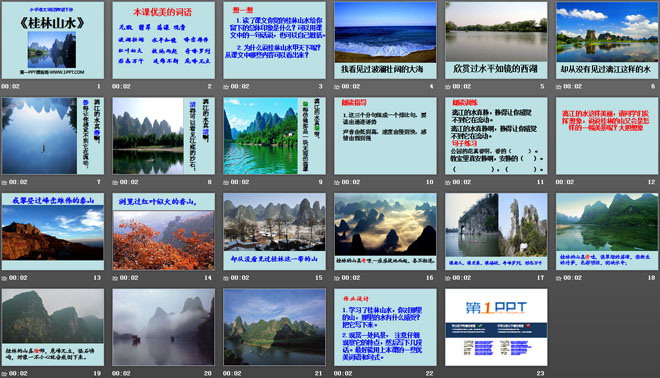
Task: Select slide 6 captioned 却从没有见过漓江这样的水
Action: 607,40
